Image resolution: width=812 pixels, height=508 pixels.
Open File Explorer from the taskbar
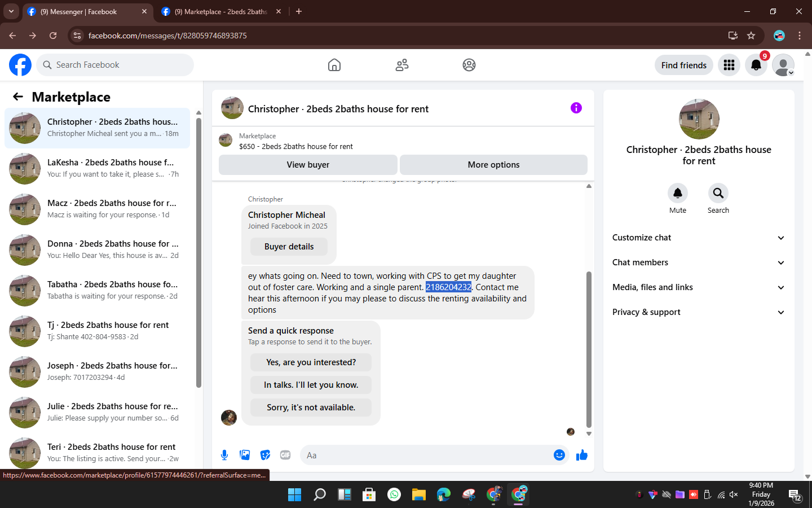tap(419, 494)
